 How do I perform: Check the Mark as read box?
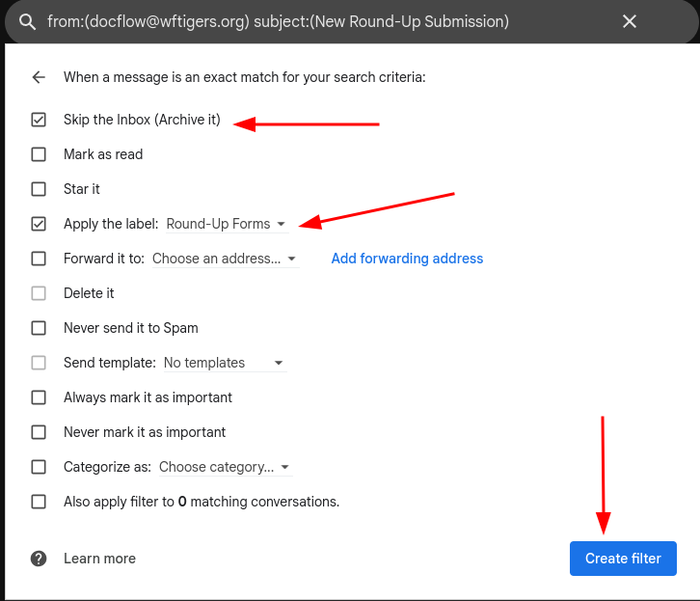(39, 154)
